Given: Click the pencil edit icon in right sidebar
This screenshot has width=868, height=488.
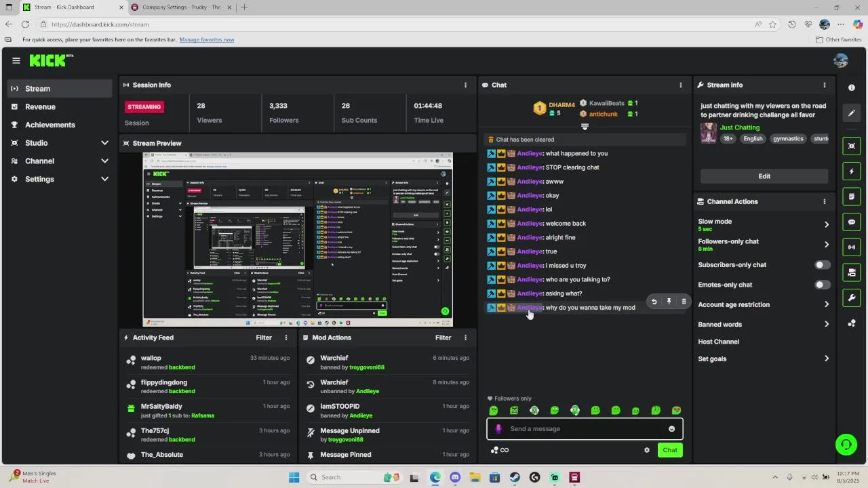Looking at the screenshot, I should tap(852, 113).
